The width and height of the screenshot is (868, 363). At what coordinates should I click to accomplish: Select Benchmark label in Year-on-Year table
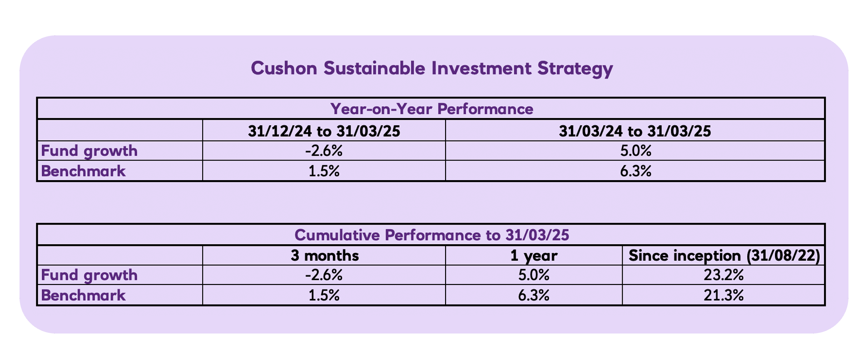[x=84, y=171]
